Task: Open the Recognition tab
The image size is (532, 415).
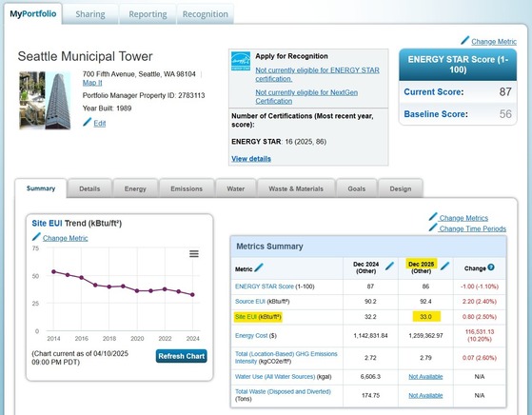Action: coord(206,14)
